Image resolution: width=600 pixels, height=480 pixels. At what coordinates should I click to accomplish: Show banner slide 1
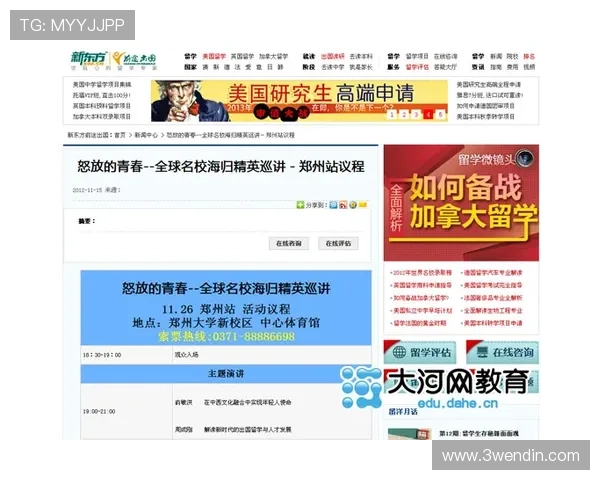391,114
